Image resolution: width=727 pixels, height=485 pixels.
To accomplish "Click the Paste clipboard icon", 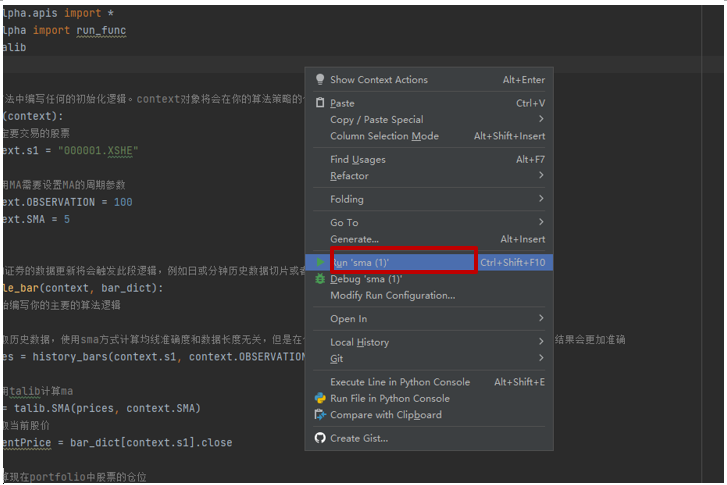I will [320, 103].
